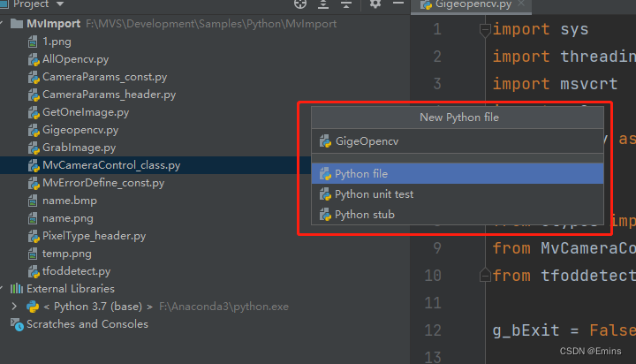The image size is (636, 364).
Task: Select GetOneImage.py file
Action: tap(86, 112)
